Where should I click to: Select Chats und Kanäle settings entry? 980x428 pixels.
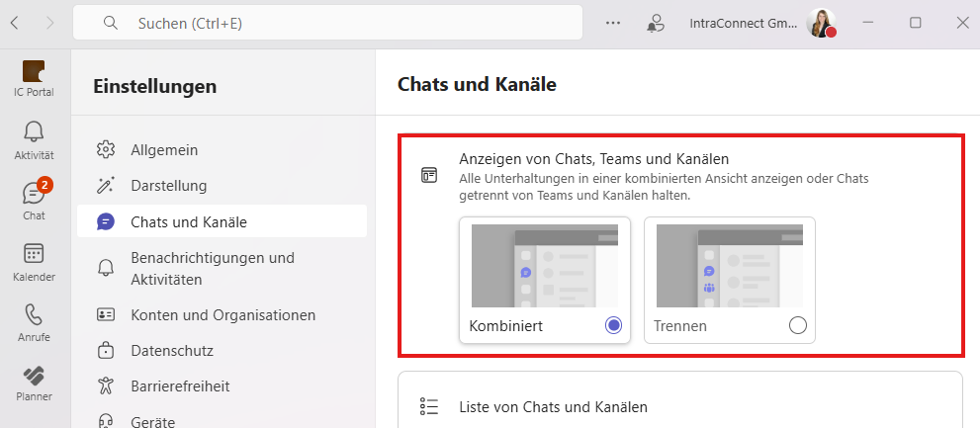[x=222, y=221]
